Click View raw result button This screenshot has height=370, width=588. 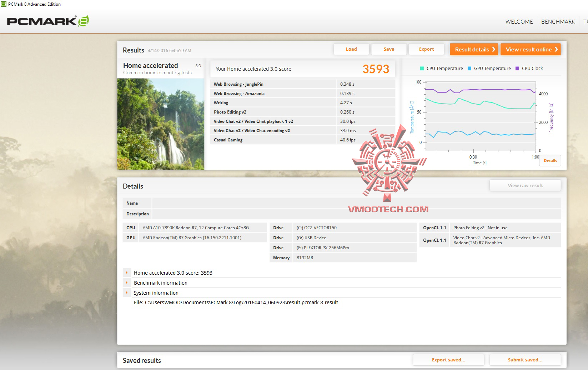(525, 185)
